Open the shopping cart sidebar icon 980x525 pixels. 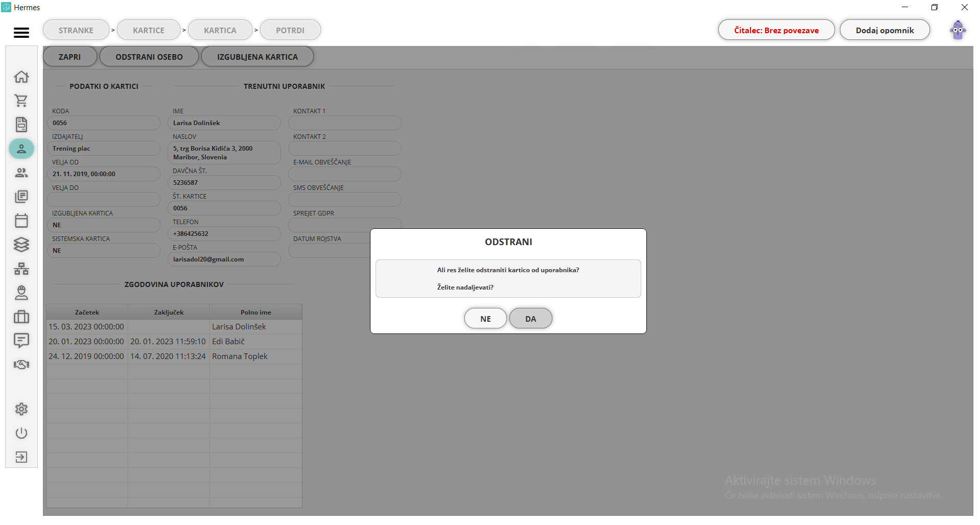tap(21, 101)
